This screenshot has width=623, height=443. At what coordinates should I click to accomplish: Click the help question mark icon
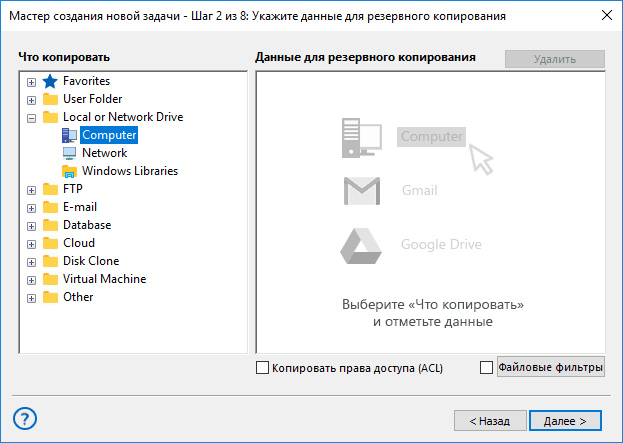coord(26,418)
